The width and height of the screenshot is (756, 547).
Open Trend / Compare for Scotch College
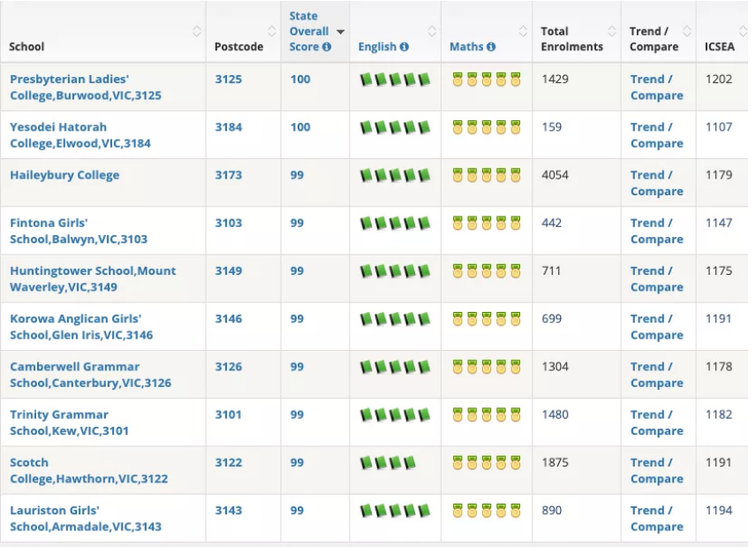point(656,470)
